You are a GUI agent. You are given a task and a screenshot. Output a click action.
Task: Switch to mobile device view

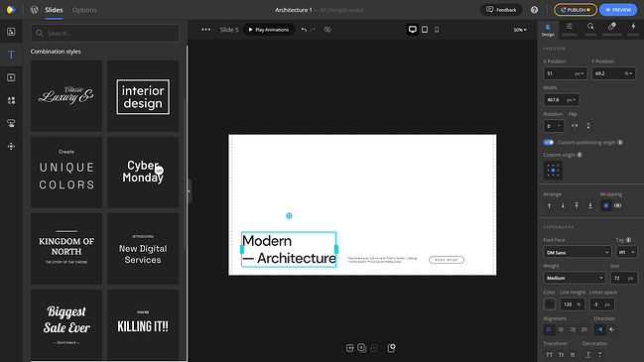click(437, 30)
